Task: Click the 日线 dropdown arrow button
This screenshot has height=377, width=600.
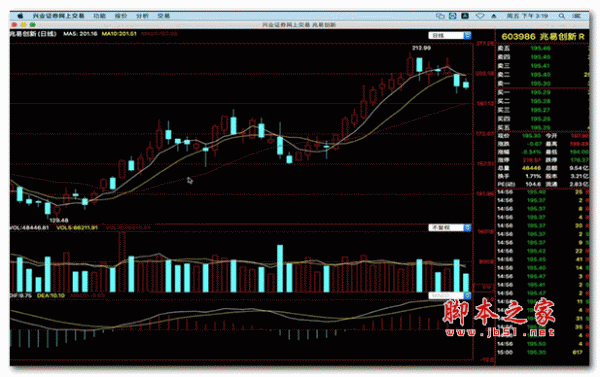Action: [467, 36]
